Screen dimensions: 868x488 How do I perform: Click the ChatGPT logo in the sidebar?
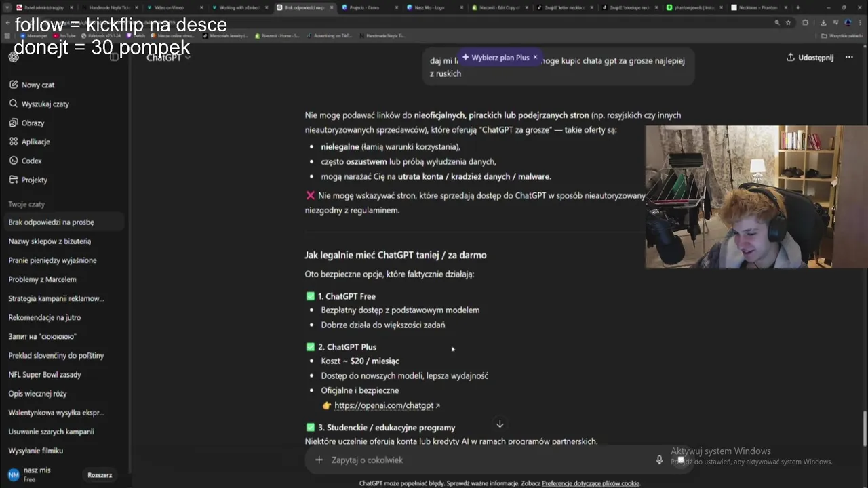point(14,57)
